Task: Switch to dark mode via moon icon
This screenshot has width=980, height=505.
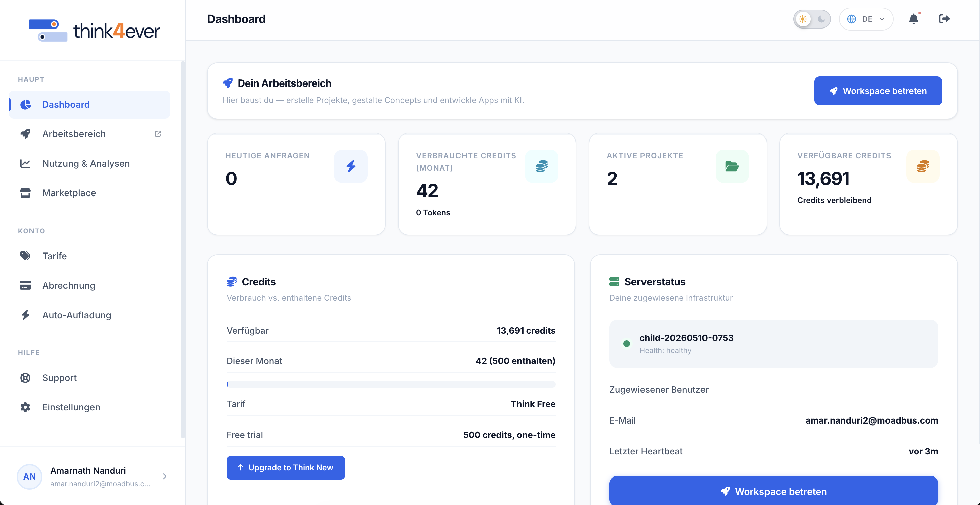Action: (x=821, y=19)
